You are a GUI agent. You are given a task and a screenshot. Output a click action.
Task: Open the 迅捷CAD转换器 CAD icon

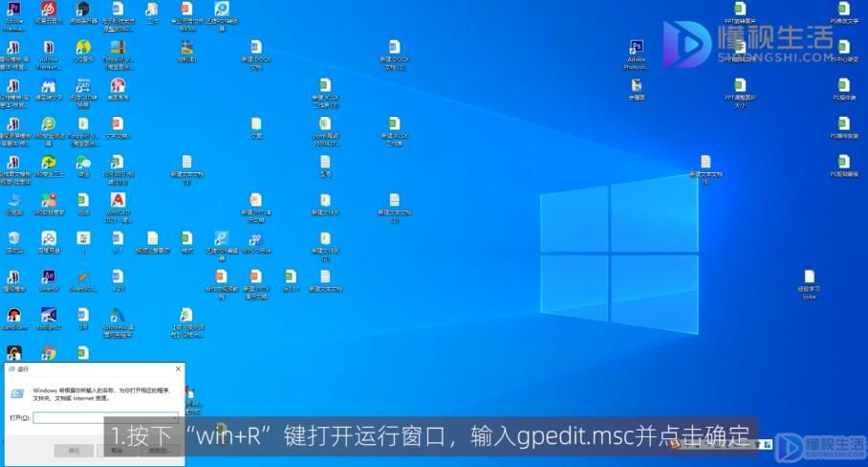point(83,86)
